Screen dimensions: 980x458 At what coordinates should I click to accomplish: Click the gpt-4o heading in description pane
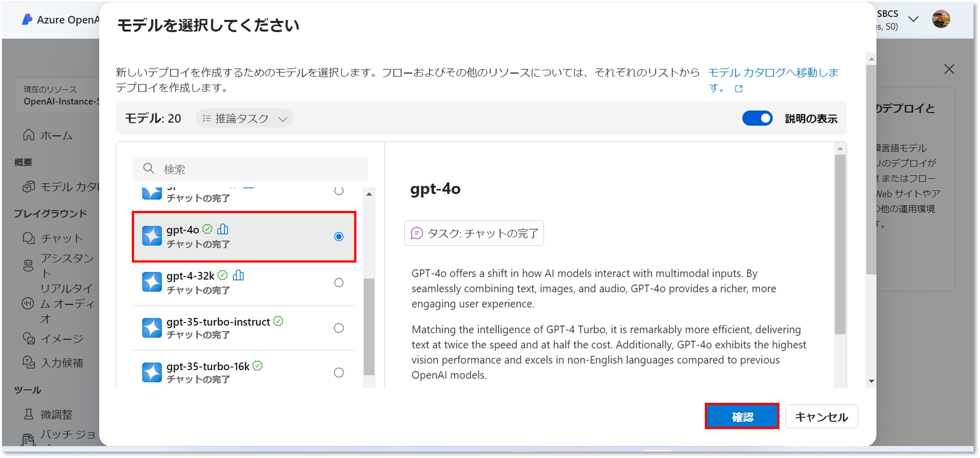(435, 189)
